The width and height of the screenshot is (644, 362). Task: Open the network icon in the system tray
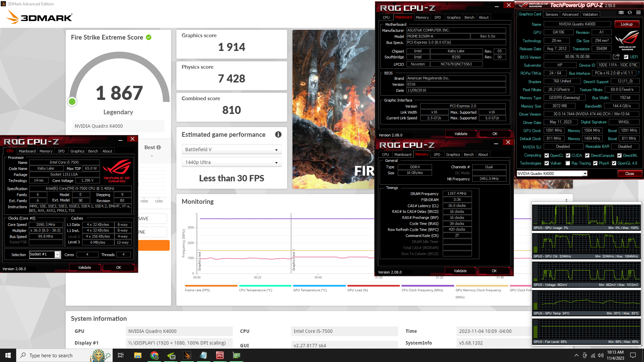(x=593, y=355)
